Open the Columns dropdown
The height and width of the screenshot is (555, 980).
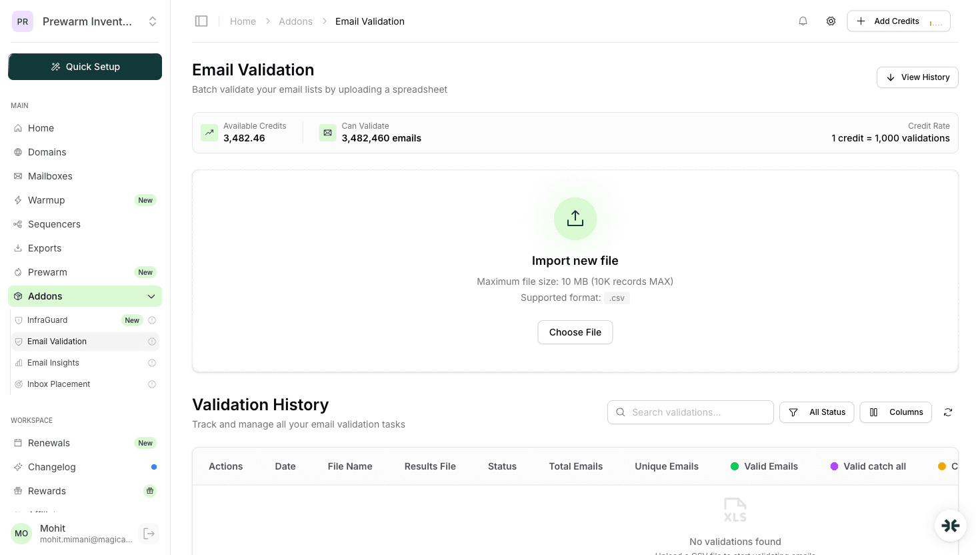(x=895, y=412)
